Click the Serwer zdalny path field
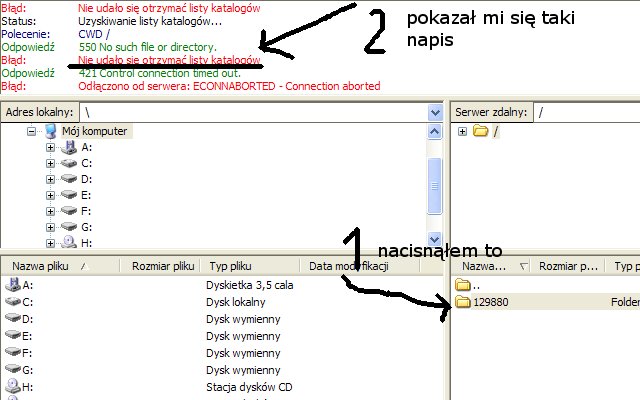The height and width of the screenshot is (400, 640). point(587,112)
